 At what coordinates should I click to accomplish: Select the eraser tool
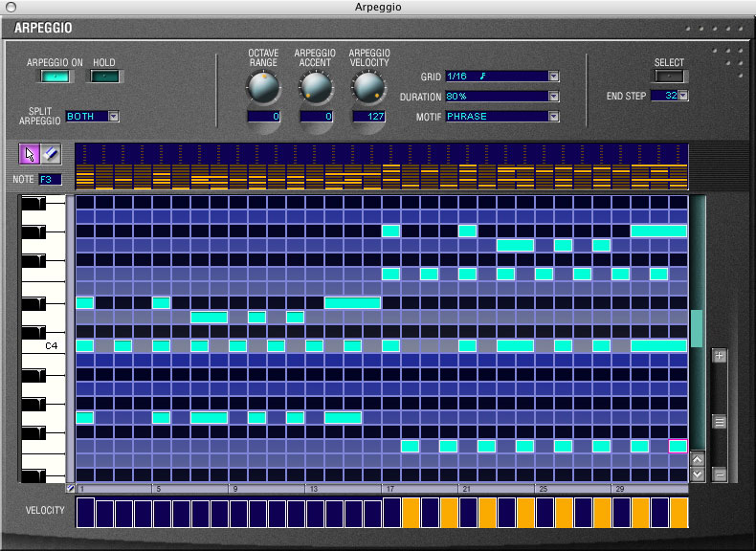(51, 154)
